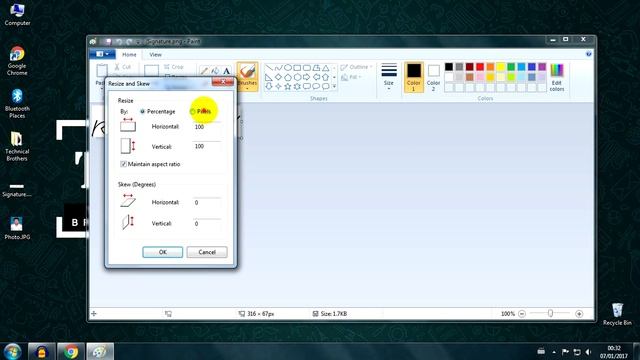The height and width of the screenshot is (360, 640).
Task: Choose the Right triangle shape
Action: (x=269, y=77)
